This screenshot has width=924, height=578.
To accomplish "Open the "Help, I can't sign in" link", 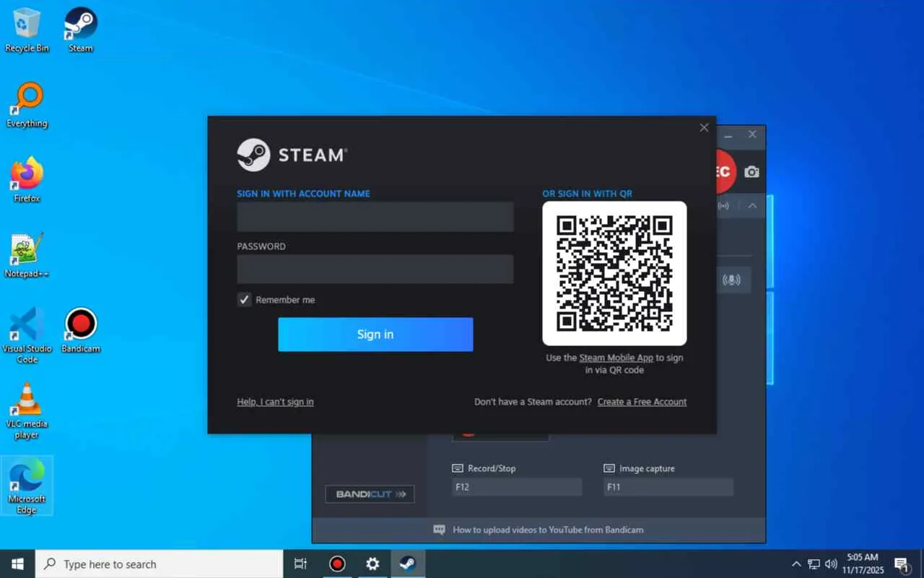I will pyautogui.click(x=275, y=402).
